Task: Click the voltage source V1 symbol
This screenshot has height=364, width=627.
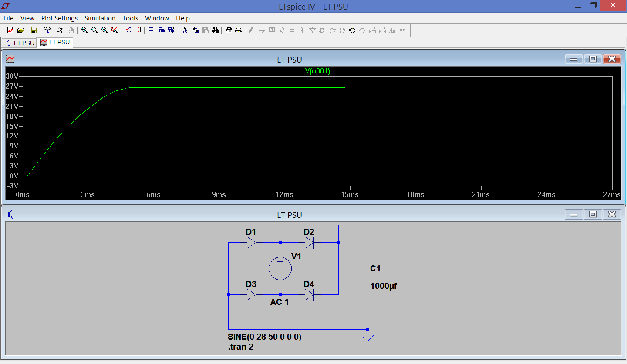Action: (x=280, y=267)
